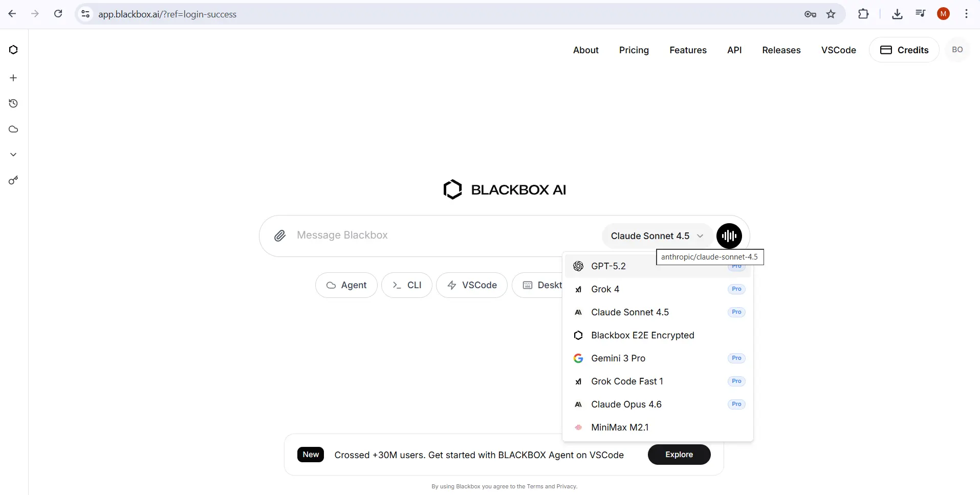Viewport: 980px width, 495px height.
Task: View site information icon in address bar
Action: pyautogui.click(x=86, y=14)
